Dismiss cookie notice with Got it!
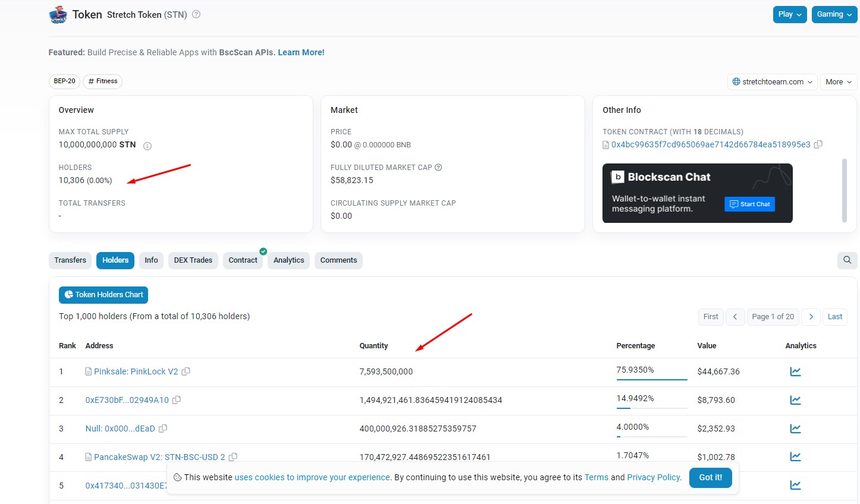The image size is (860, 504). pos(711,477)
